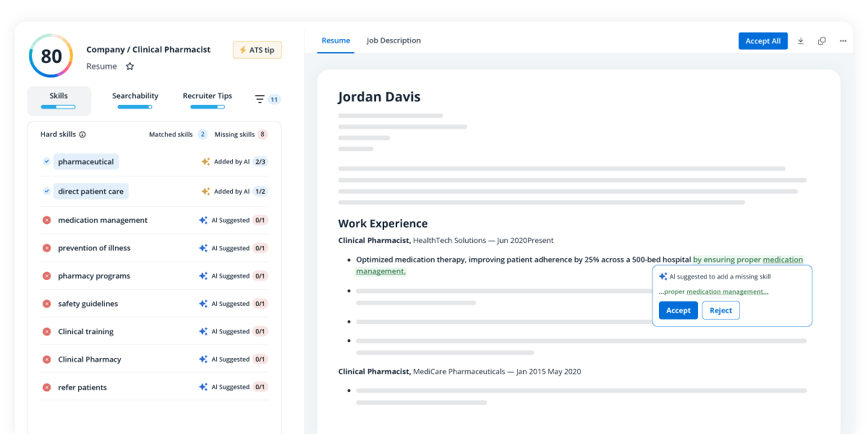Click the copy icon next to download
This screenshot has width=868, height=434.
tap(822, 41)
